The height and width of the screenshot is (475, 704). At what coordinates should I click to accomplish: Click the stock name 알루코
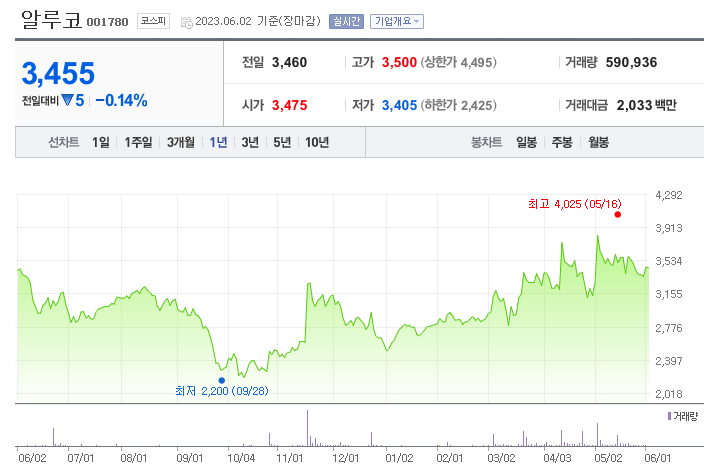click(52, 20)
